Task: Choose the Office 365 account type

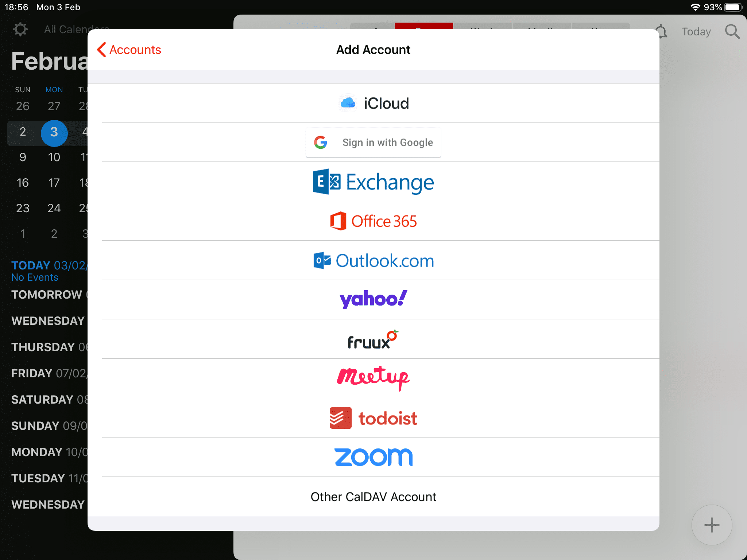Action: [x=373, y=221]
